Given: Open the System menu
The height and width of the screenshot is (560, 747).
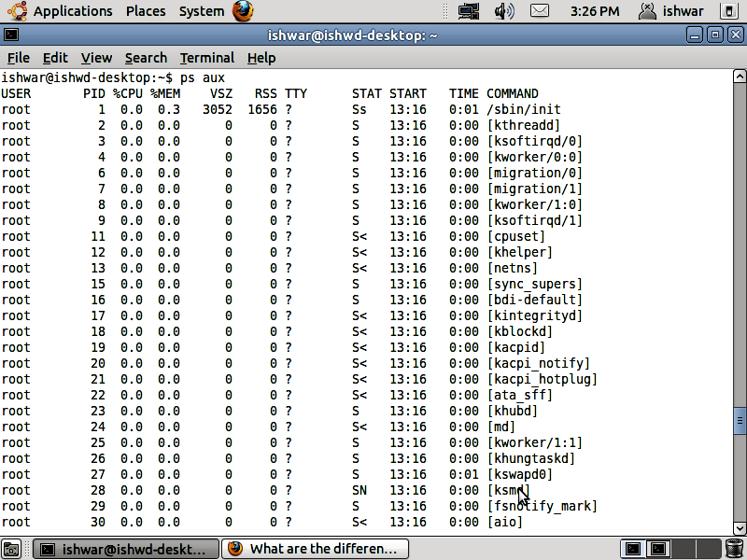Looking at the screenshot, I should [x=202, y=11].
